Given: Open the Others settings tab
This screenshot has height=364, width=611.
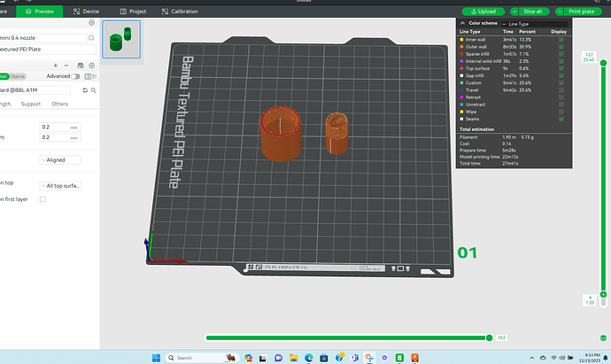Looking at the screenshot, I should [59, 104].
